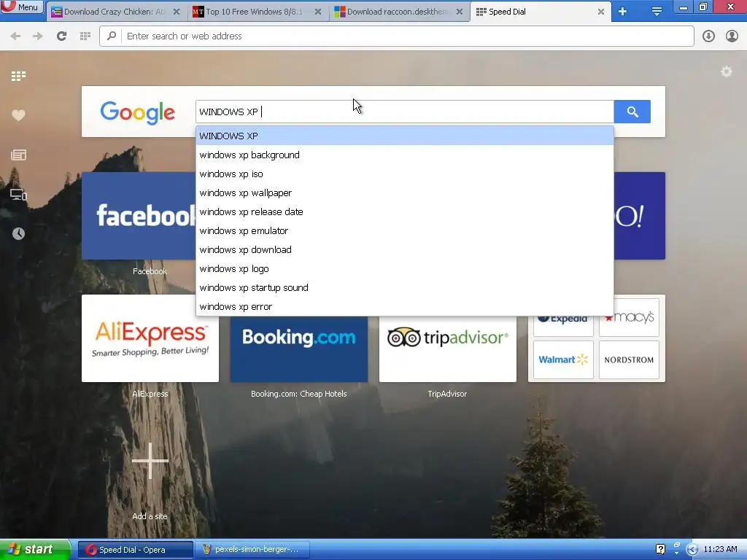Viewport: 747px width, 560px height.
Task: Click the magnifier icon in address bar
Action: coord(112,36)
